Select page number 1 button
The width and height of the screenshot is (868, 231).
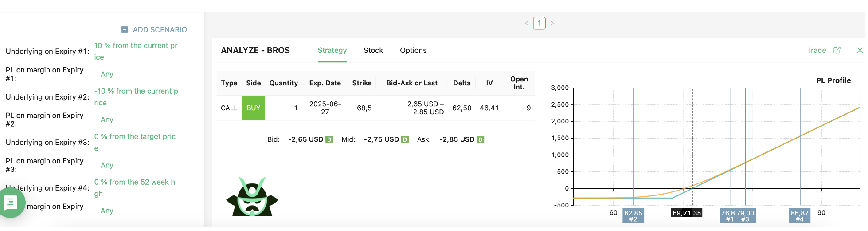coord(539,23)
